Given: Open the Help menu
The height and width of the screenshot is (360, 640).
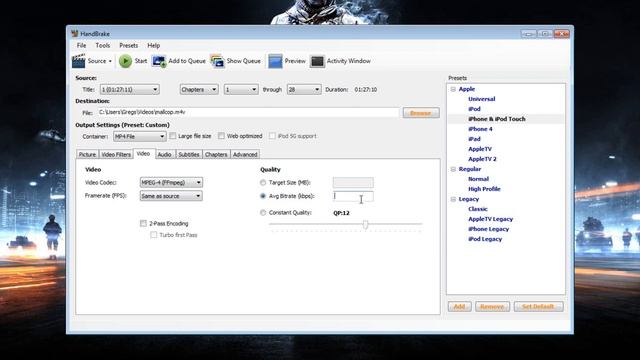Looking at the screenshot, I should tap(153, 45).
